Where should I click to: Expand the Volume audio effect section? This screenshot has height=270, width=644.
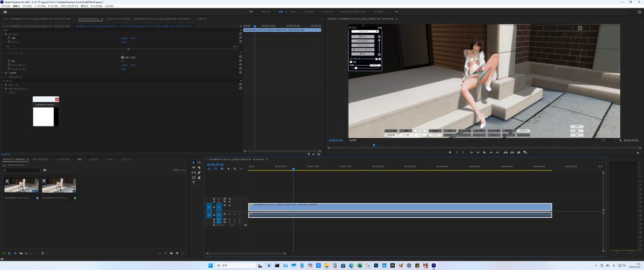[x=3, y=84]
